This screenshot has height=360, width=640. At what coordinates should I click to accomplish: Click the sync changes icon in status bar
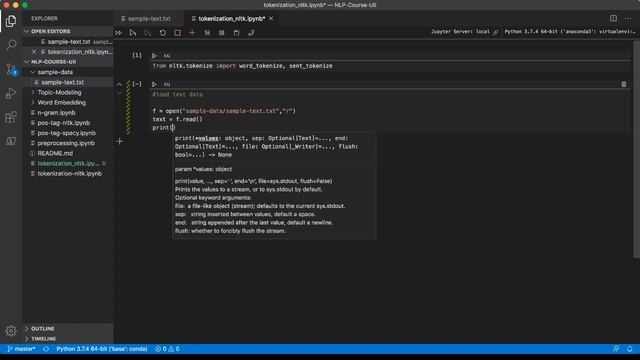[46, 349]
